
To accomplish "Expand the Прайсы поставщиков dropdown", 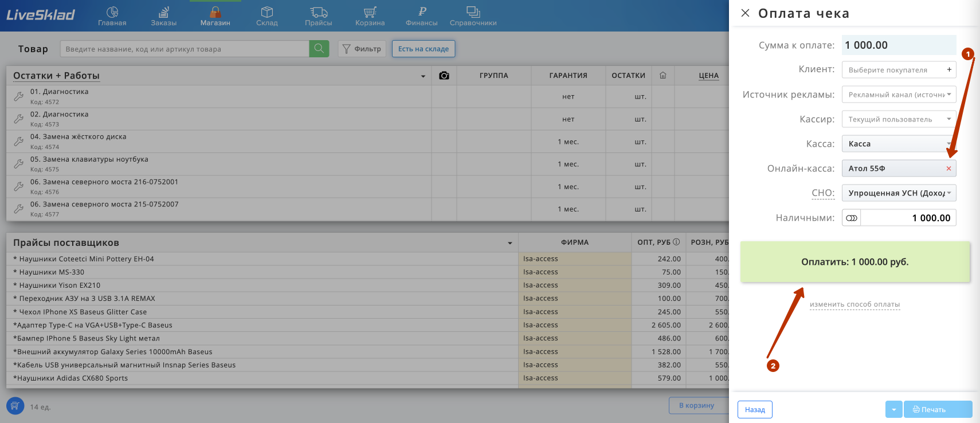I will click(510, 243).
